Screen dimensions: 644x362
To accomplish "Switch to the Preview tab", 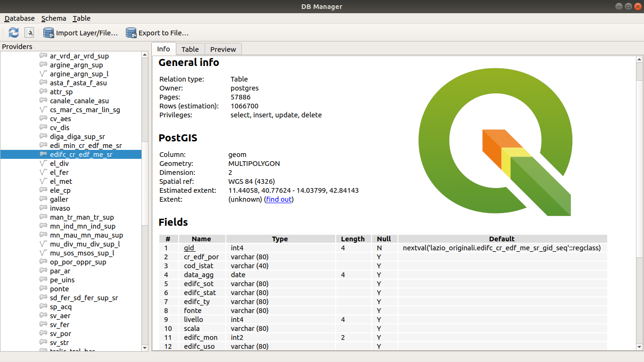I will point(223,49).
